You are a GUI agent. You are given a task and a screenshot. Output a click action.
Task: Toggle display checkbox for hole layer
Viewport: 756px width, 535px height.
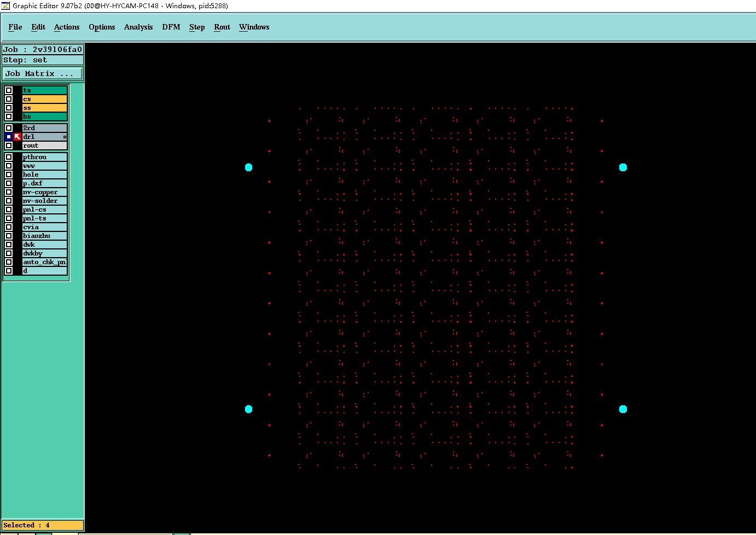pyautogui.click(x=9, y=175)
